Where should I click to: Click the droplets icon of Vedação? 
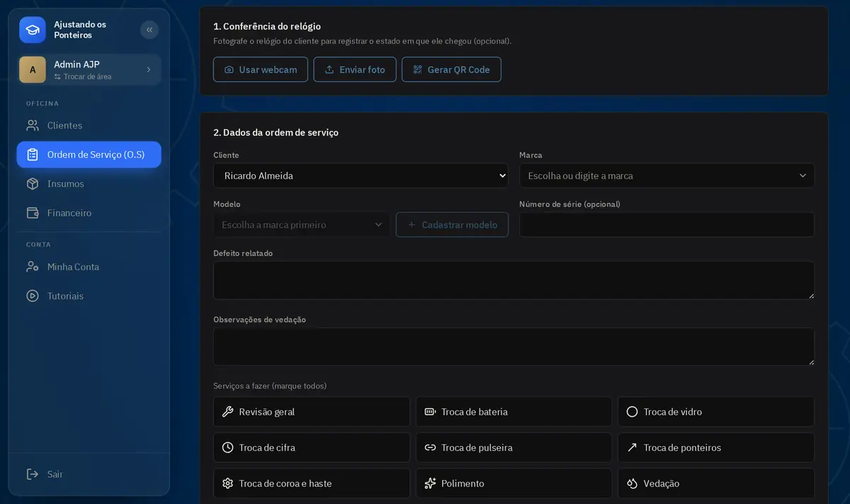632,483
